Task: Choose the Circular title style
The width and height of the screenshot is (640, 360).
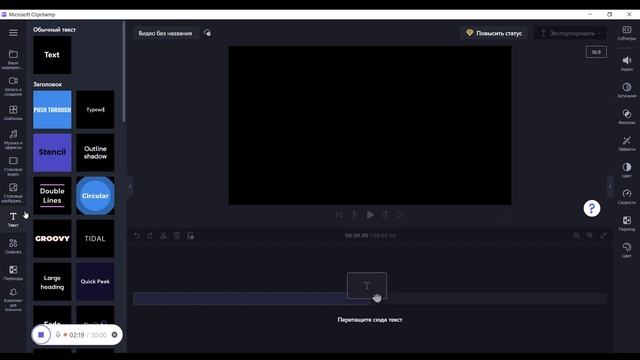Action: (x=95, y=196)
